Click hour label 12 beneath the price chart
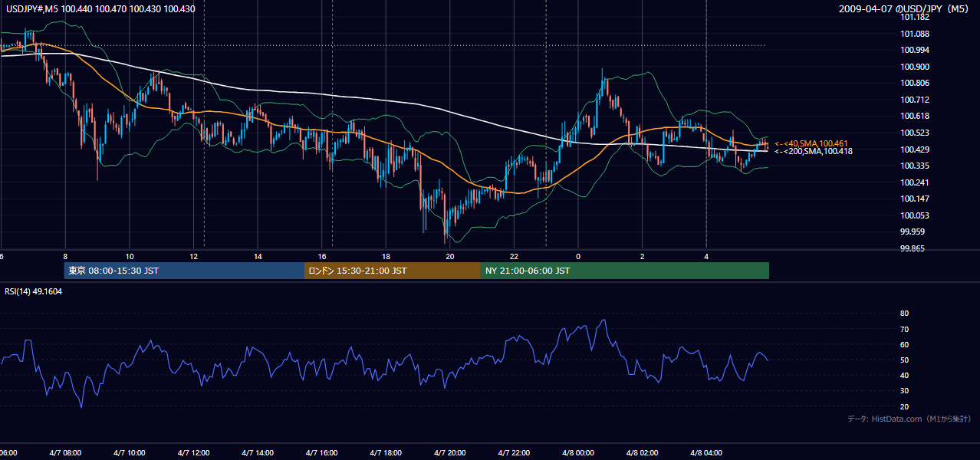 pyautogui.click(x=194, y=257)
